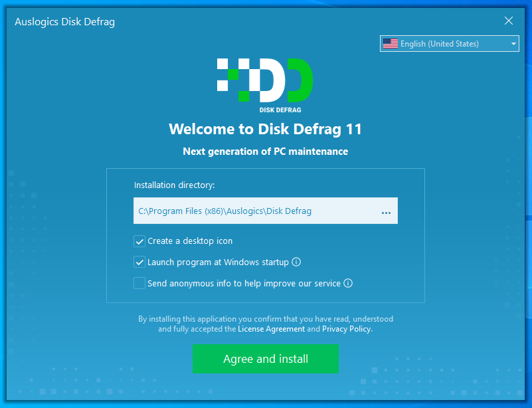Click the info icon beside anonymous info option
The image size is (532, 408).
(x=348, y=284)
